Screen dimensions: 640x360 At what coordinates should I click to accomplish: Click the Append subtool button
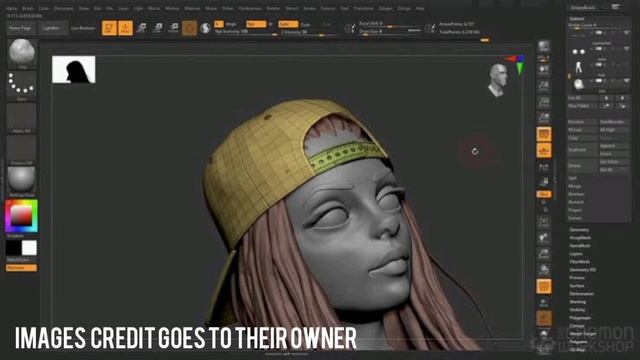[x=614, y=146]
